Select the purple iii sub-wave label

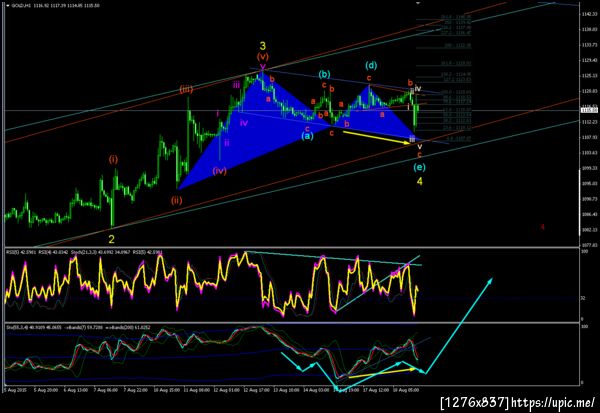[236, 85]
